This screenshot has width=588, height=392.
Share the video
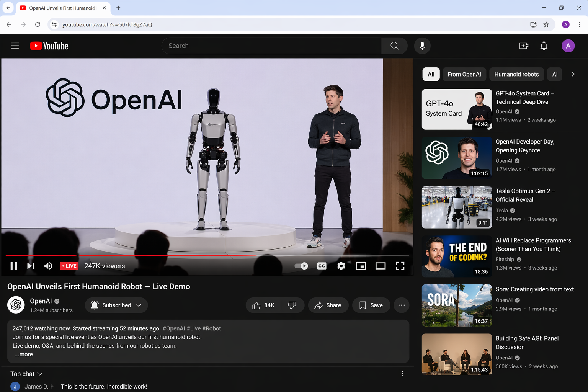pos(328,305)
